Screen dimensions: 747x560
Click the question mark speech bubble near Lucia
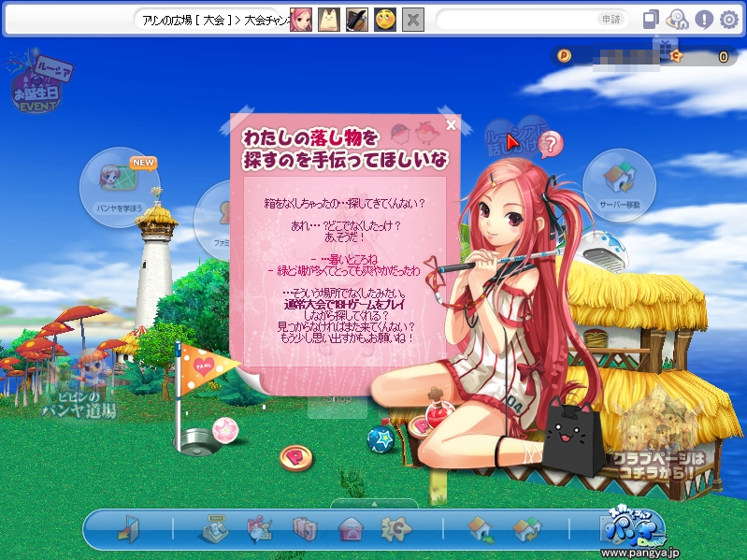(x=552, y=144)
